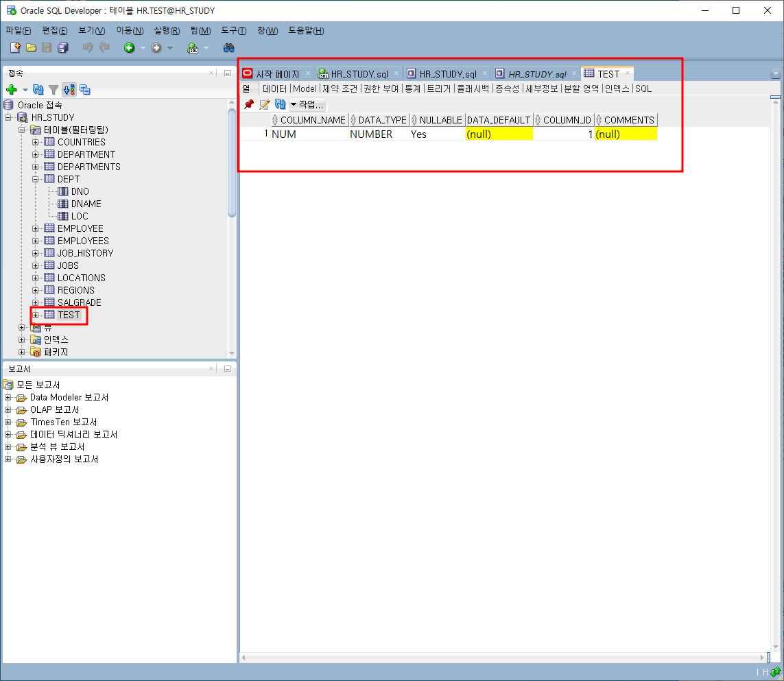Open the Back button history dropdown arrow

point(143,48)
